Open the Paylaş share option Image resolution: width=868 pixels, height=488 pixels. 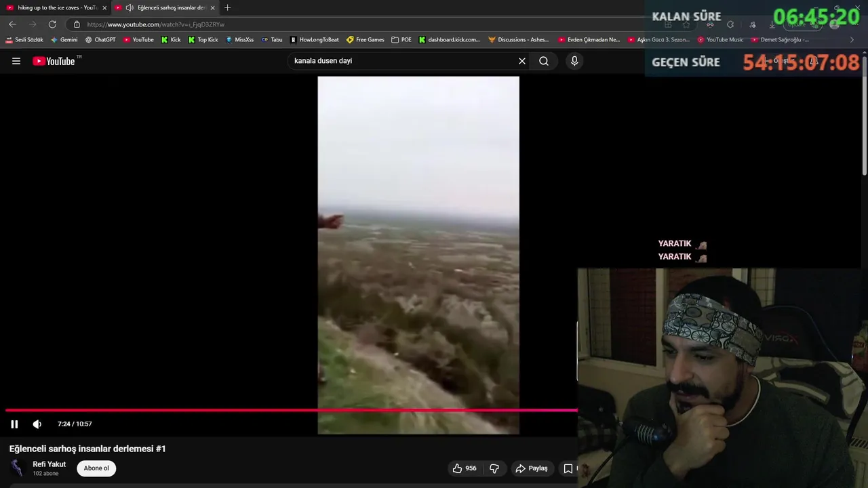[532, 468]
